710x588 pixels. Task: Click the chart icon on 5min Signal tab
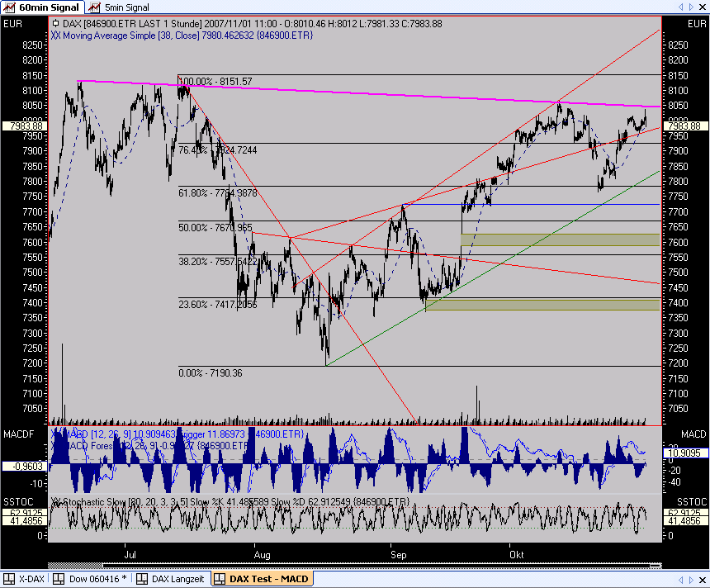94,7
